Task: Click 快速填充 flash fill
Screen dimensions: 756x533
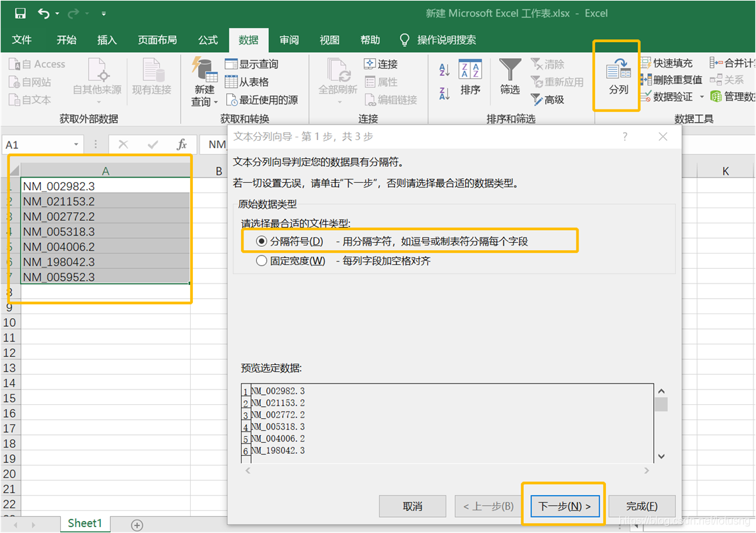Action: (667, 63)
